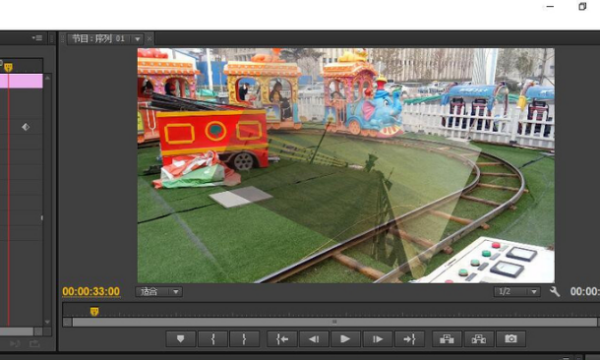Click the left handle of zoom scrollbar
Viewport: 600px width, 360px height.
[67, 322]
